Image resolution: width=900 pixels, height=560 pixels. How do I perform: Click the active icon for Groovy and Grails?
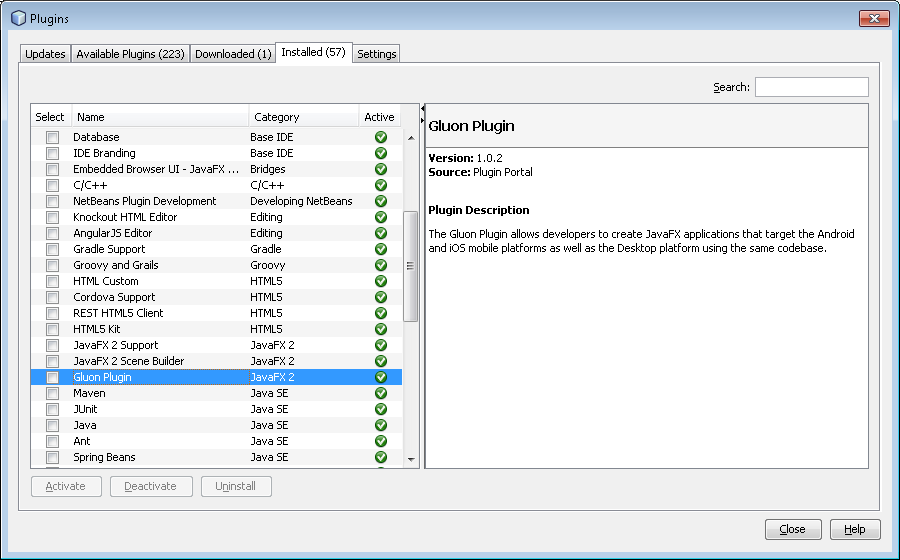click(381, 265)
